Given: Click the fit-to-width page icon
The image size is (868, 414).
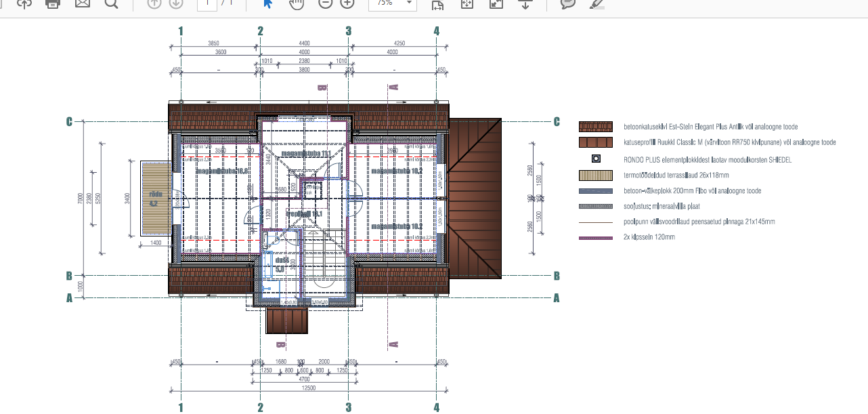Looking at the screenshot, I should click(x=437, y=4).
